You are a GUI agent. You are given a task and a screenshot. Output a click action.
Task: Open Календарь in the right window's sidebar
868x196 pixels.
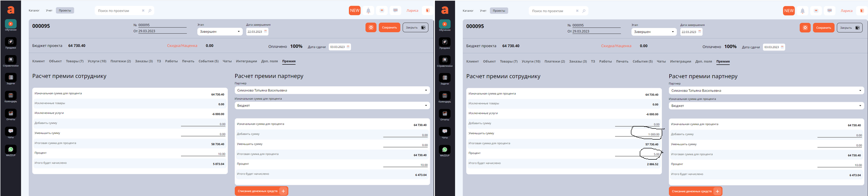(445, 96)
